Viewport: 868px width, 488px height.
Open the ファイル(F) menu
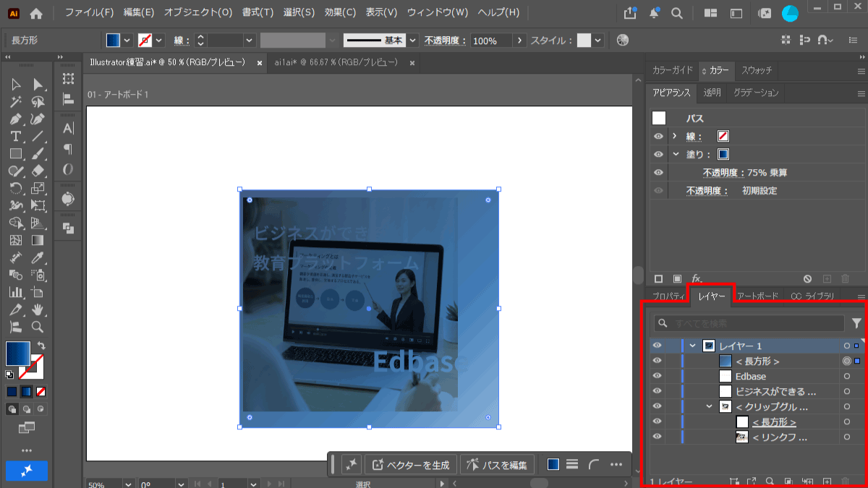(90, 13)
